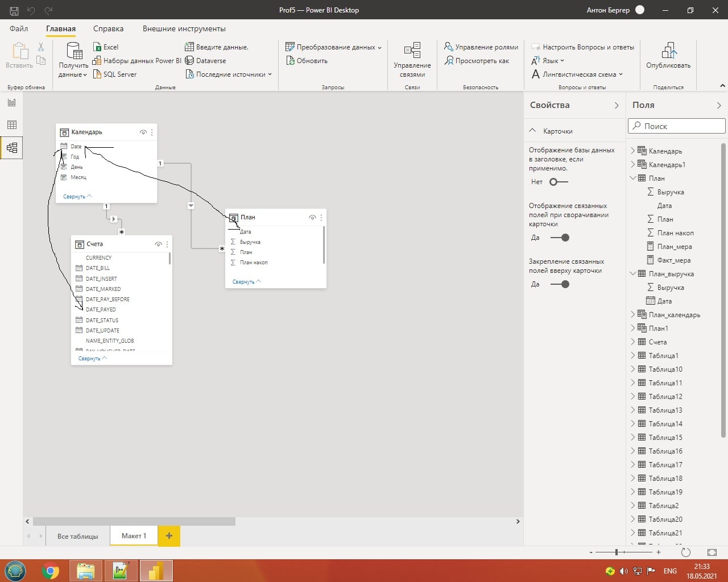Open Преобразование данных dropdown
728x582 pixels.
pos(333,47)
